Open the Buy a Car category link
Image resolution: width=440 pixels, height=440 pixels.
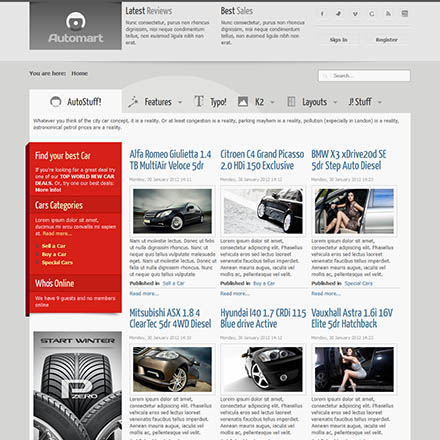tap(54, 254)
